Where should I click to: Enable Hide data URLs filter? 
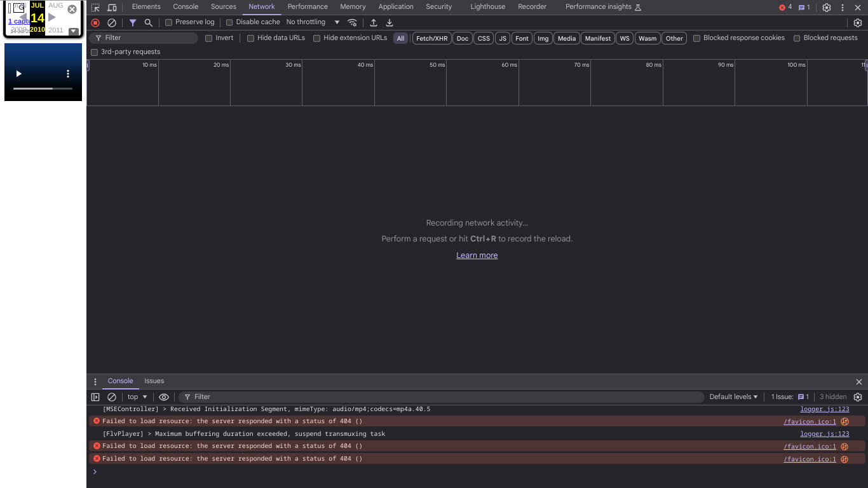click(250, 37)
